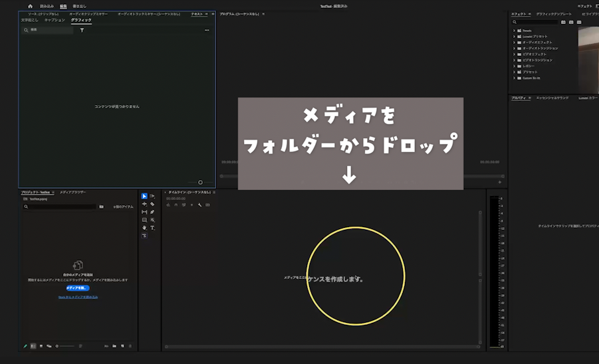Viewport: 599px width, 364px height.
Task: Click the Home icon in top bar
Action: (x=30, y=6)
